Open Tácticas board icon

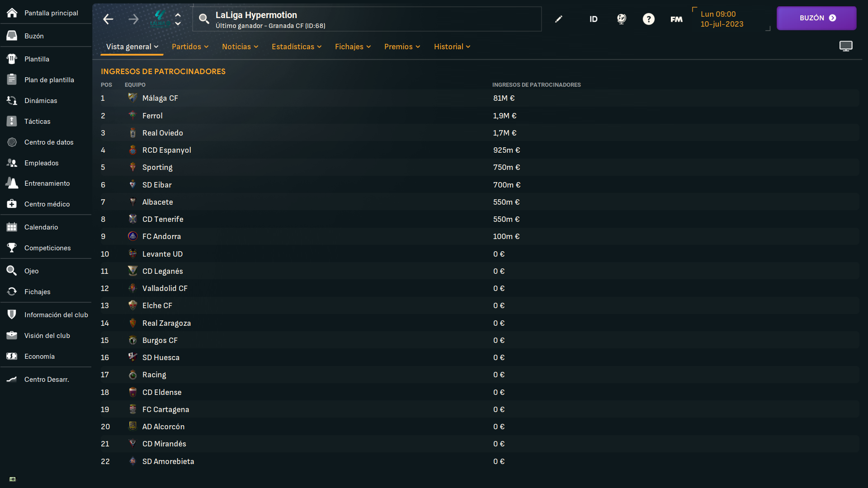12,121
